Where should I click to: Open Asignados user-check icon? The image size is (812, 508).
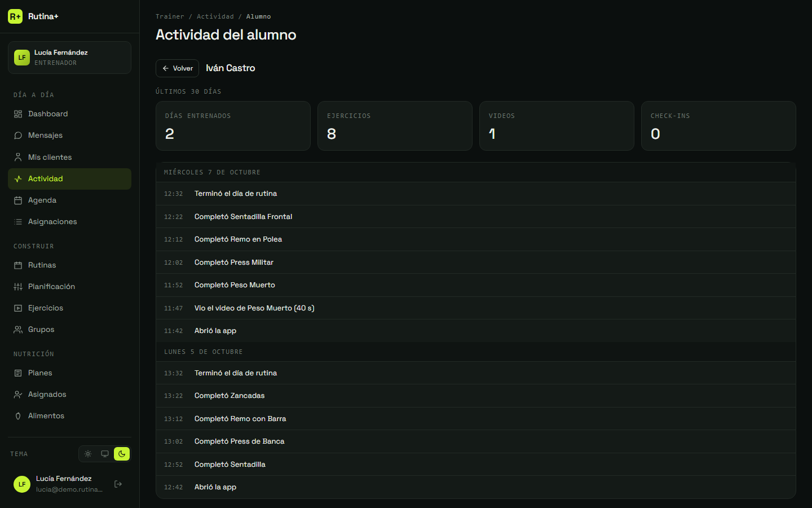click(x=18, y=395)
